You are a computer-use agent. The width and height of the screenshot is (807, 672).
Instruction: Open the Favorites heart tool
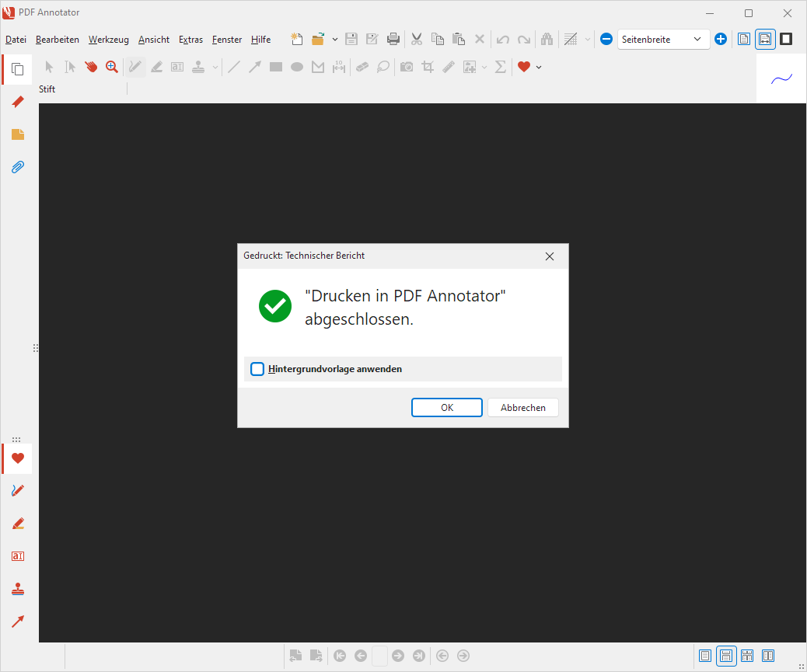(524, 67)
